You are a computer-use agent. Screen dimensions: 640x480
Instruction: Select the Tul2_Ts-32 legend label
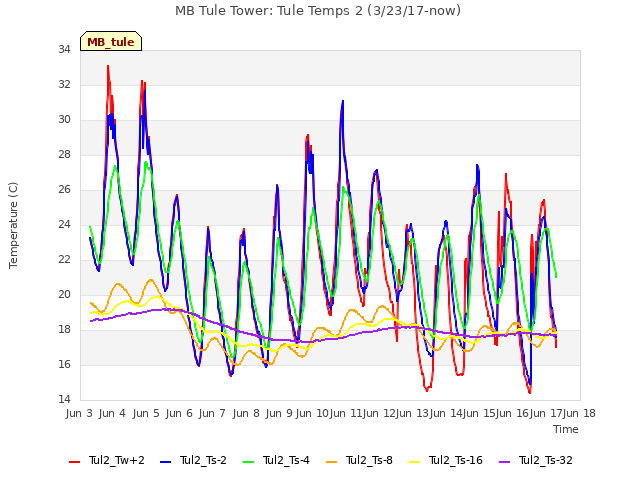pos(545,460)
